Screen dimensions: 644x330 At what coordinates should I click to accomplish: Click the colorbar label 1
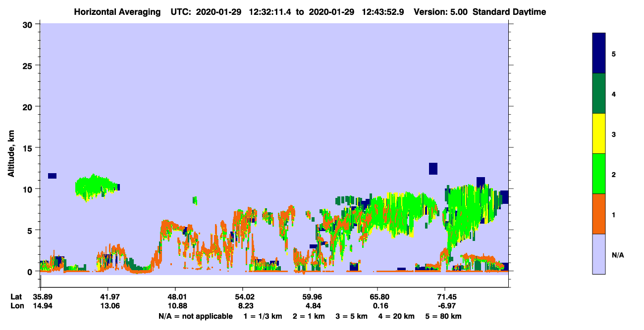coord(614,214)
